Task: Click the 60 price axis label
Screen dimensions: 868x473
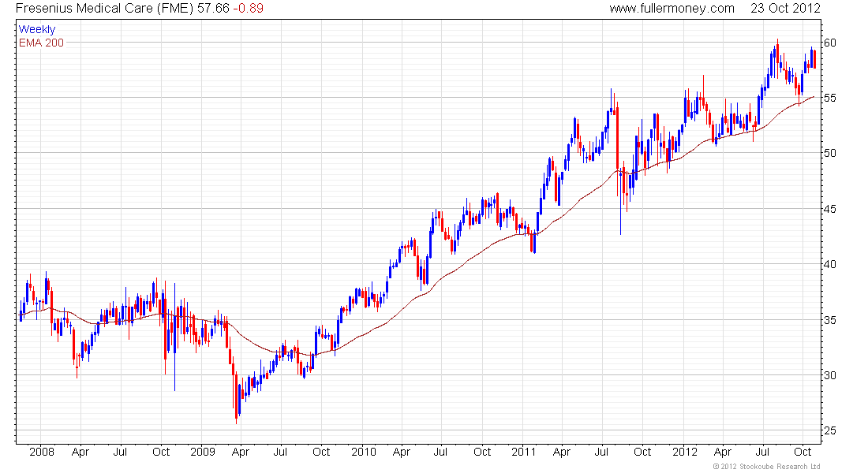Action: pyautogui.click(x=830, y=43)
